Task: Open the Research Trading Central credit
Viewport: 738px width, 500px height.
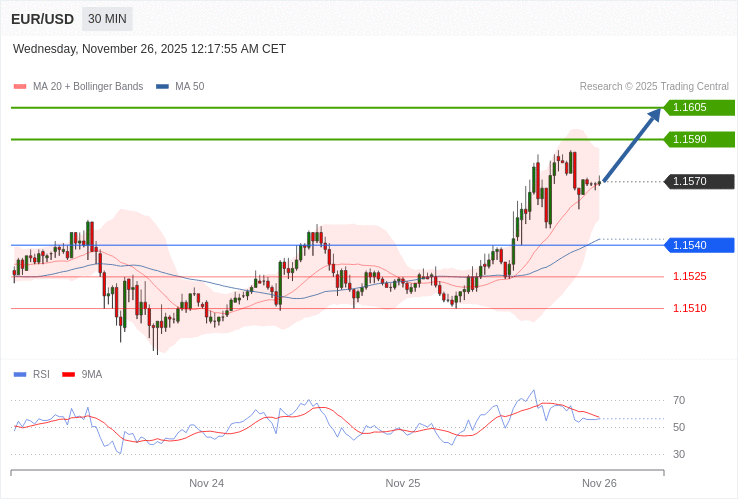Action: (x=654, y=87)
